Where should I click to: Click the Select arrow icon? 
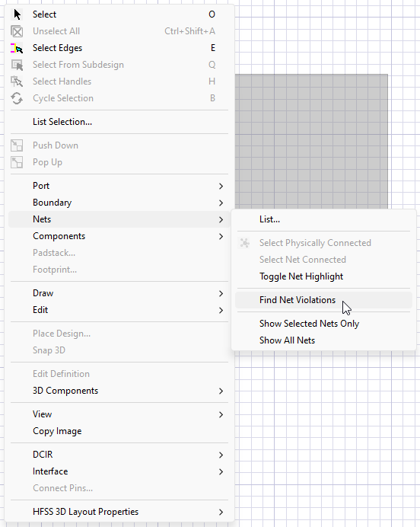[x=17, y=14]
